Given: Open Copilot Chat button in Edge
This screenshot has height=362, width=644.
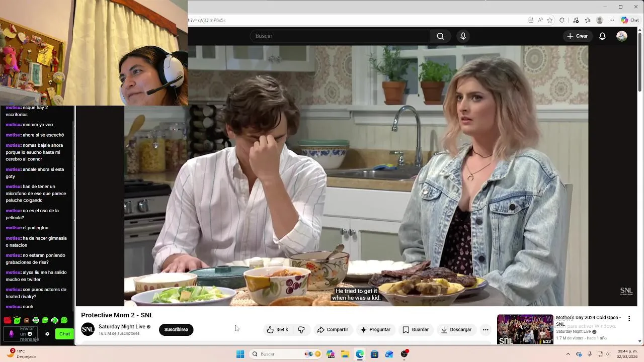Looking at the screenshot, I should coord(630,20).
